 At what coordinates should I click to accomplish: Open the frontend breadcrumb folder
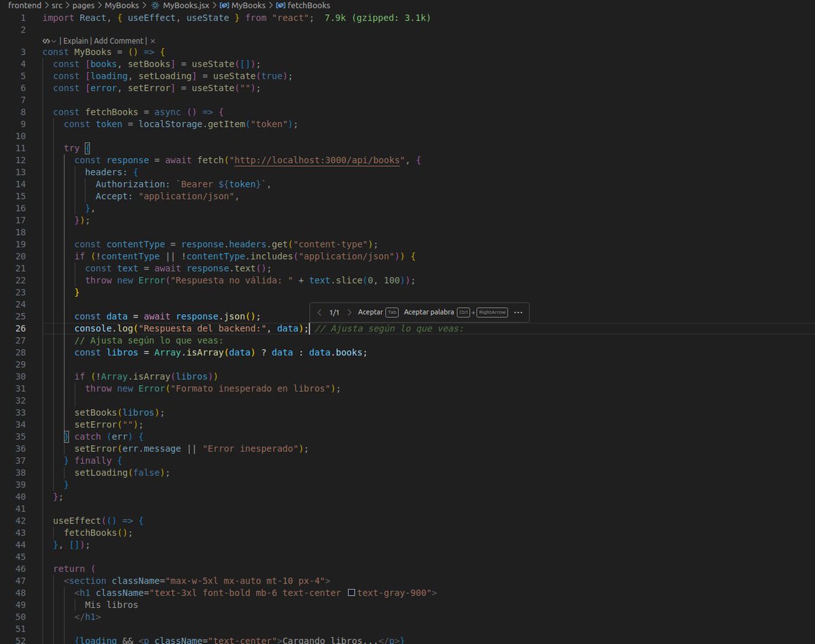pos(24,5)
